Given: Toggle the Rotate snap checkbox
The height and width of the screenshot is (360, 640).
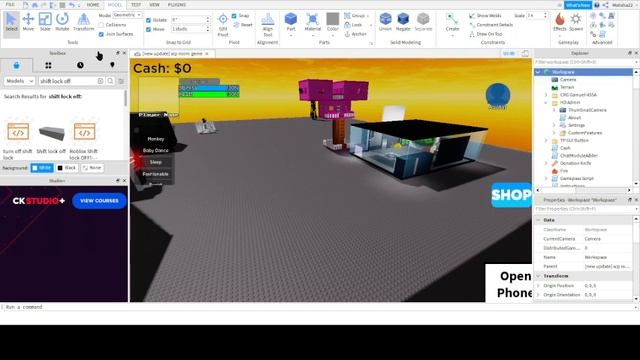Looking at the screenshot, I should point(149,20).
